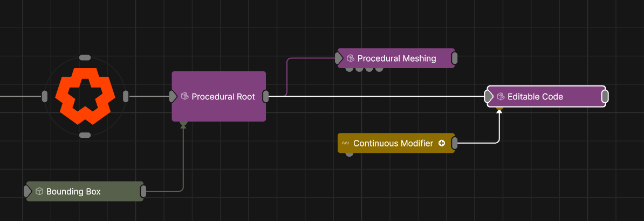Click the Bounding Box output port
The height and width of the screenshot is (221, 644).
click(143, 191)
